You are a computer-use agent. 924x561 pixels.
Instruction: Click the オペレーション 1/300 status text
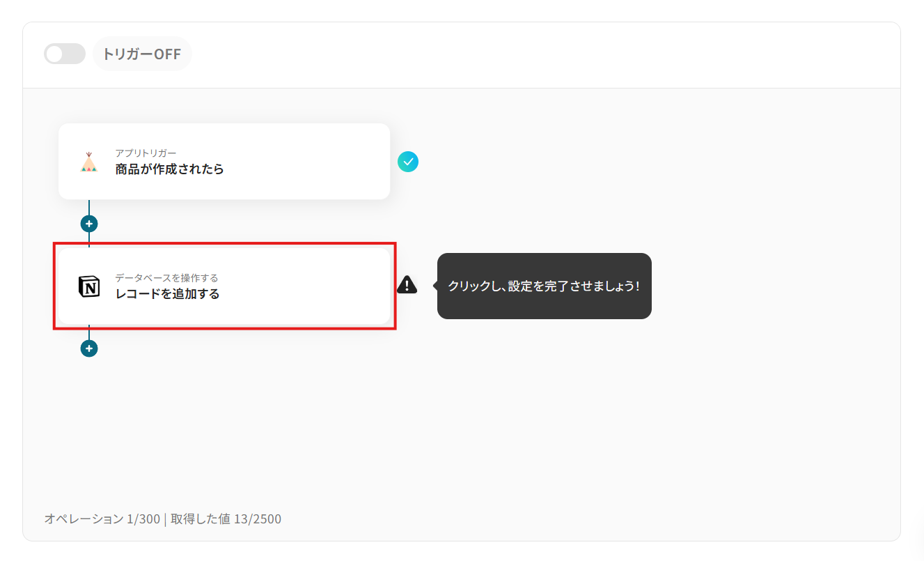[102, 518]
